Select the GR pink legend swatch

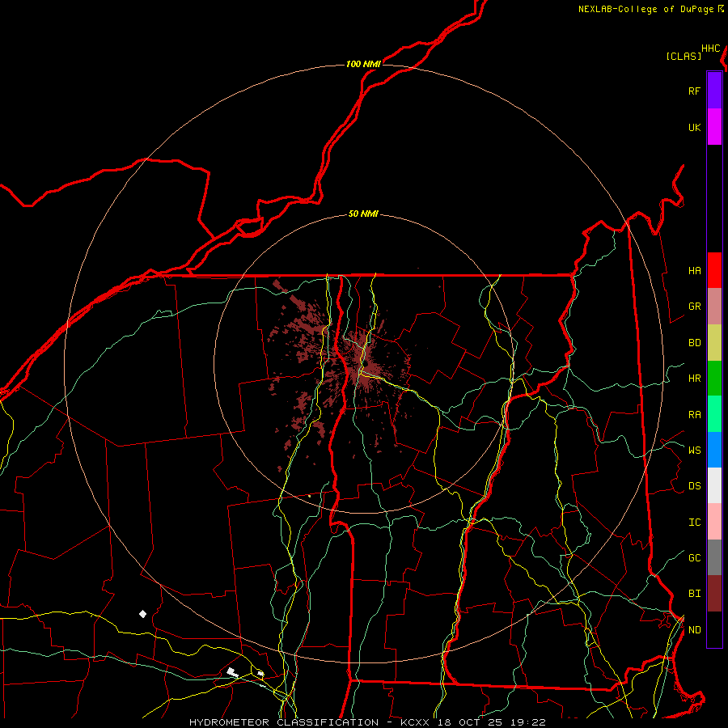click(714, 307)
